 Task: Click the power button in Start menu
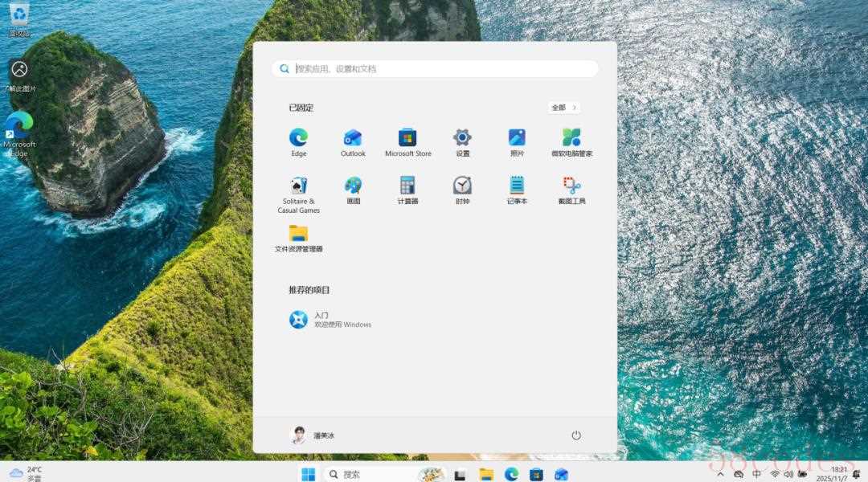pyautogui.click(x=576, y=435)
